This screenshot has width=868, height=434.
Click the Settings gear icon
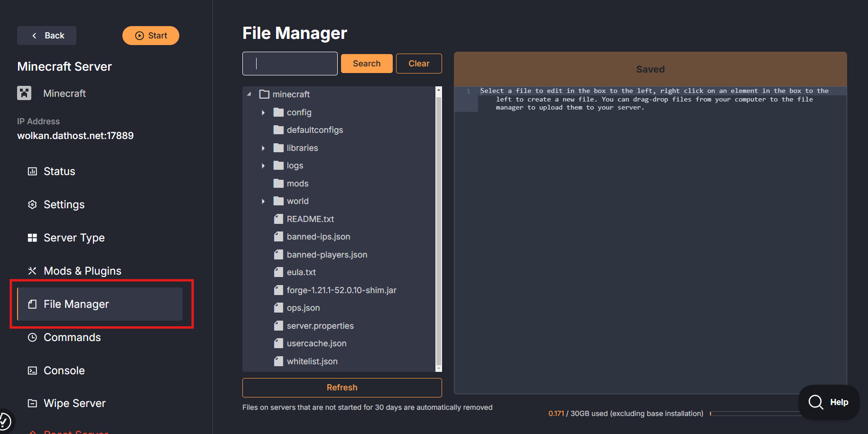click(32, 204)
